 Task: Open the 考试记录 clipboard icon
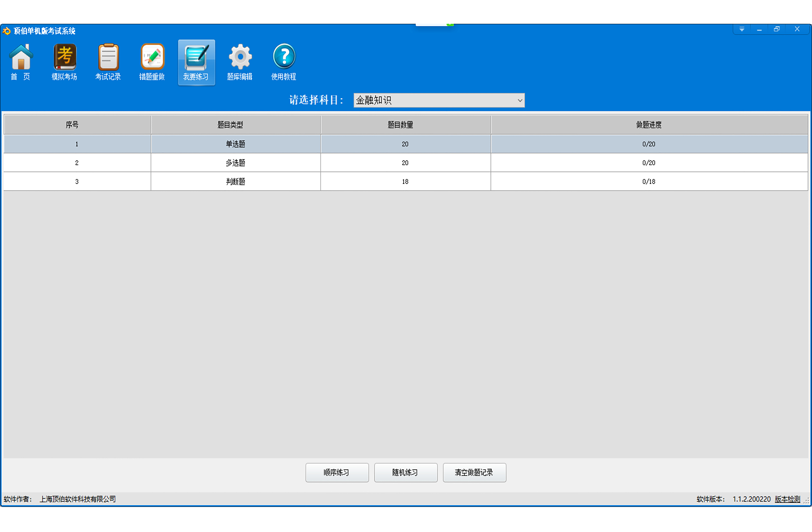(108, 61)
